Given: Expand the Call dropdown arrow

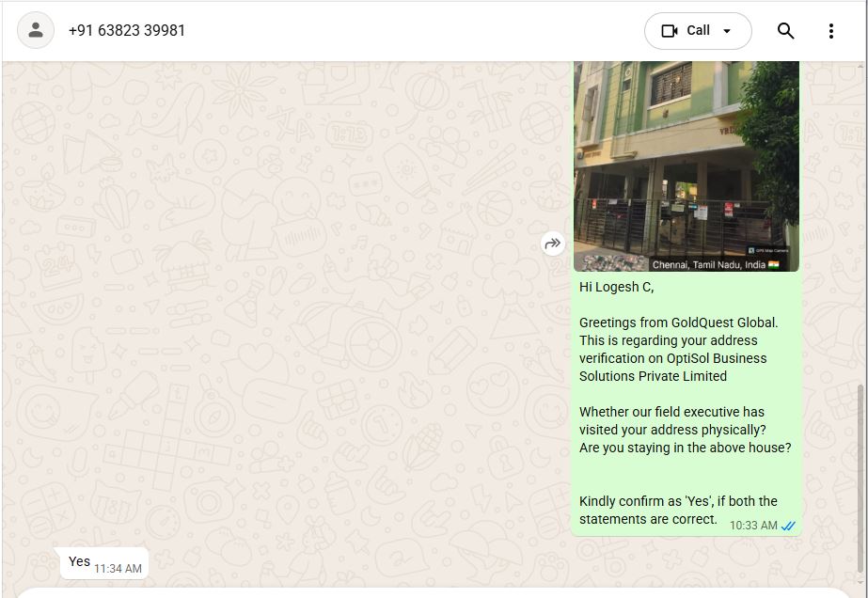Looking at the screenshot, I should 727,31.
